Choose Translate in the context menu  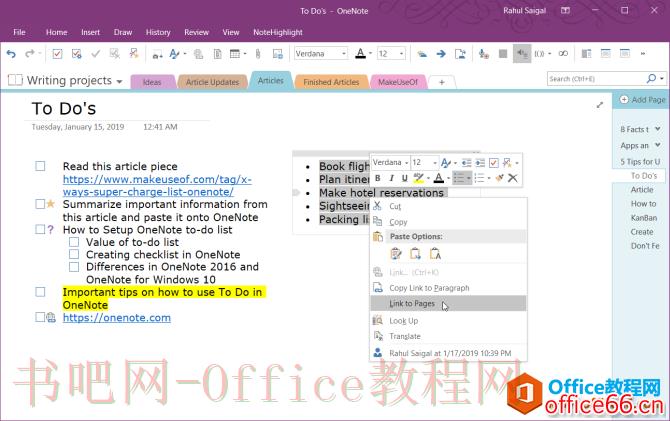[x=448, y=336]
